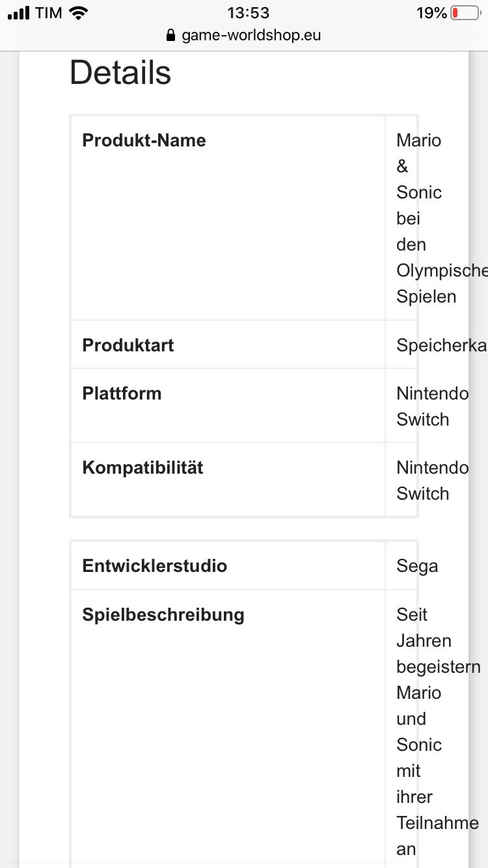The image size is (488, 868).
Task: Tap the game-worldshop.eu address bar
Action: pos(251,35)
